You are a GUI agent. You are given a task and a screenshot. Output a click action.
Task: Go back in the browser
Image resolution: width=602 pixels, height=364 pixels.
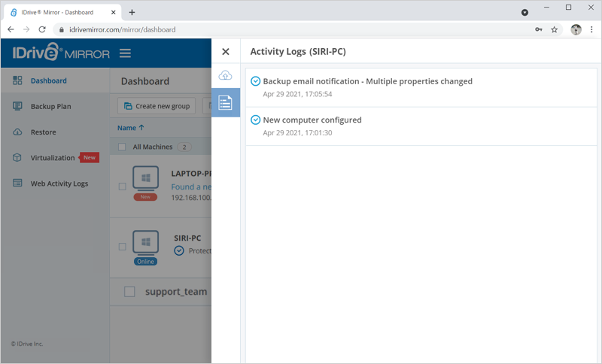[x=11, y=29]
